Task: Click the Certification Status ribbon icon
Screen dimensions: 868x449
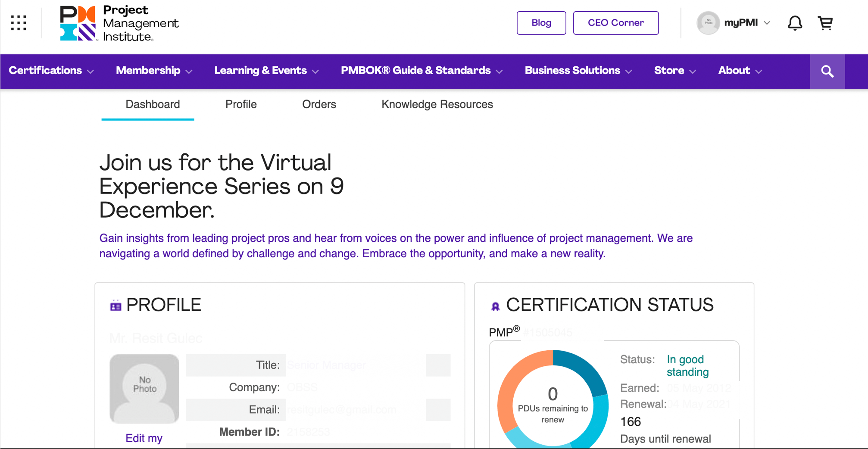Action: pos(495,306)
